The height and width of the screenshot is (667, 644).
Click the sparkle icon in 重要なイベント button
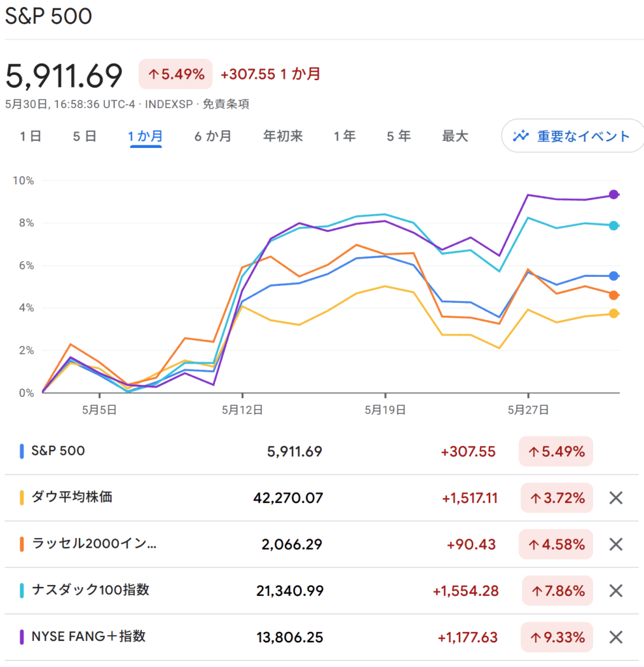pos(521,136)
